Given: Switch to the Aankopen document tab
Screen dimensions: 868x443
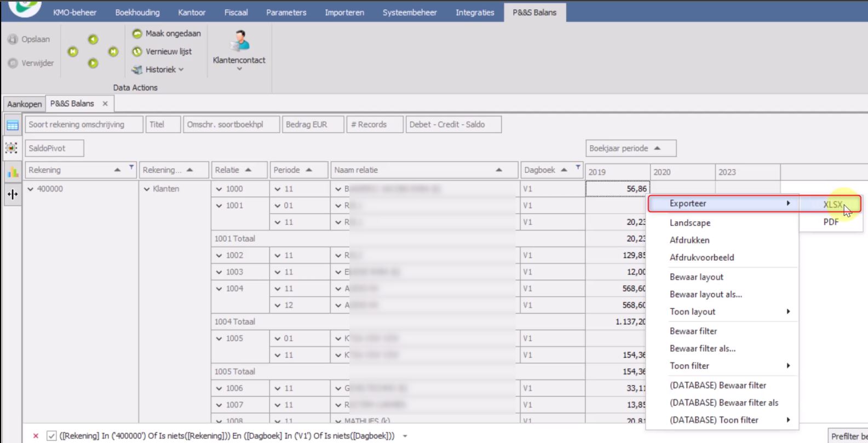Looking at the screenshot, I should pyautogui.click(x=24, y=104).
